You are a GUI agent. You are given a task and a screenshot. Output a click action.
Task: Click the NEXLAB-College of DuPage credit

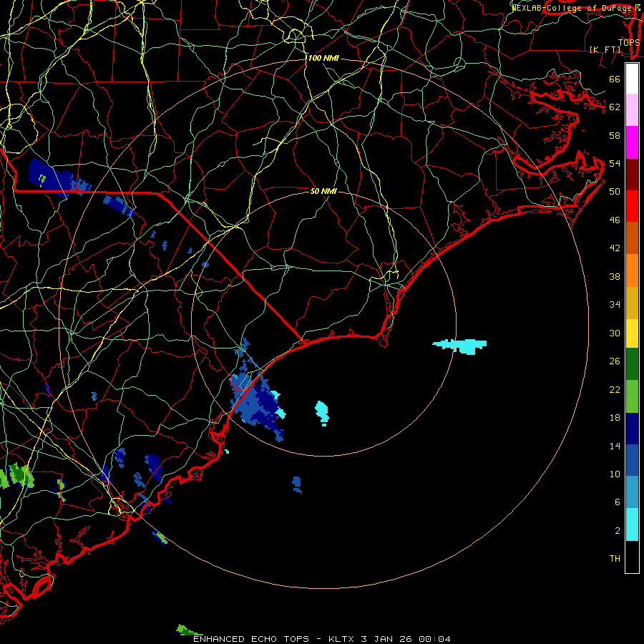coord(576,8)
